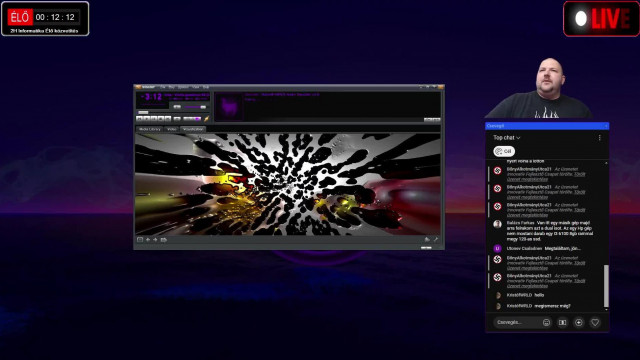640x360 pixels.
Task: Click the Cél goal chip in chat
Action: [504, 151]
